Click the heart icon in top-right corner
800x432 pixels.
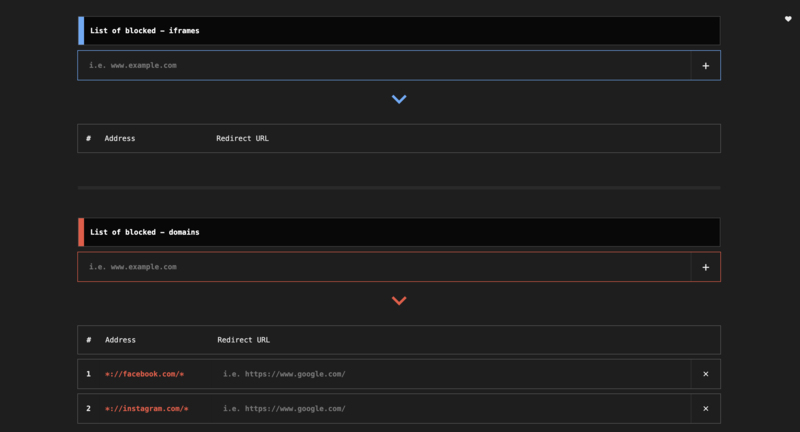[788, 19]
